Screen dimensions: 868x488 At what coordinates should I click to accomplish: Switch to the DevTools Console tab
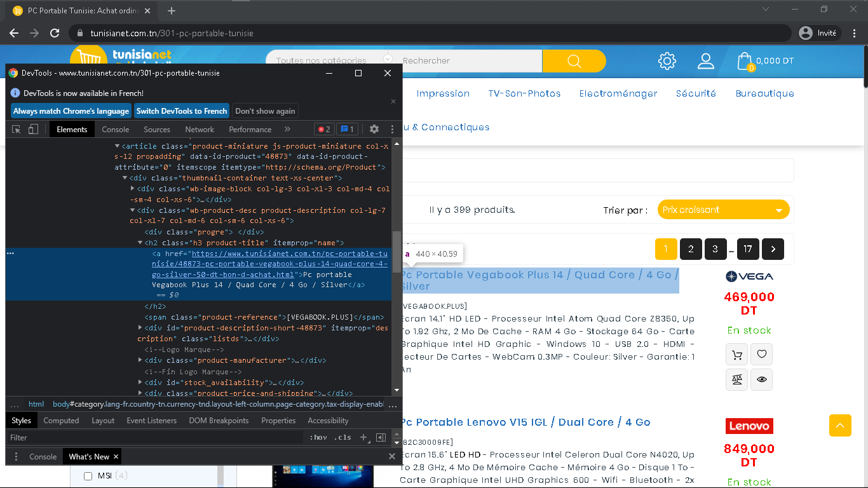(116, 129)
